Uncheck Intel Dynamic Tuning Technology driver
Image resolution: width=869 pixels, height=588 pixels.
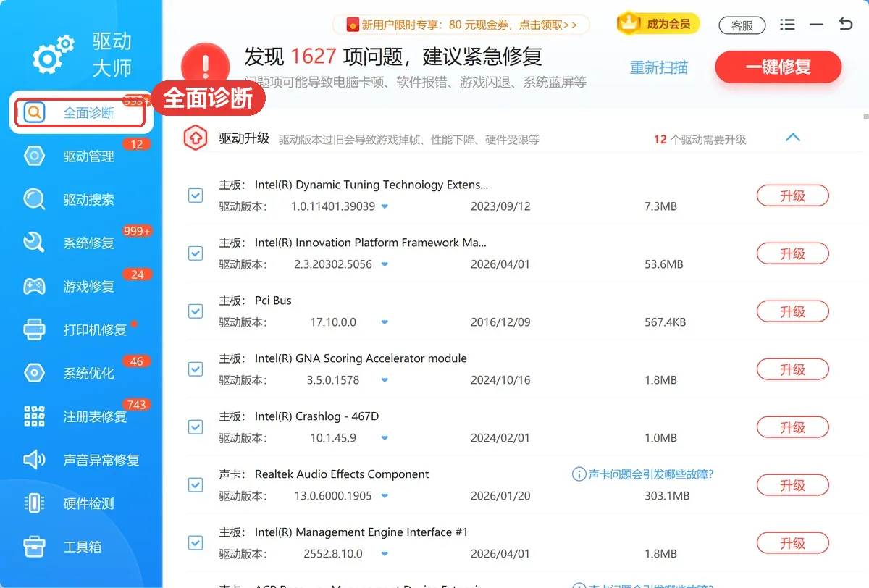click(x=196, y=195)
